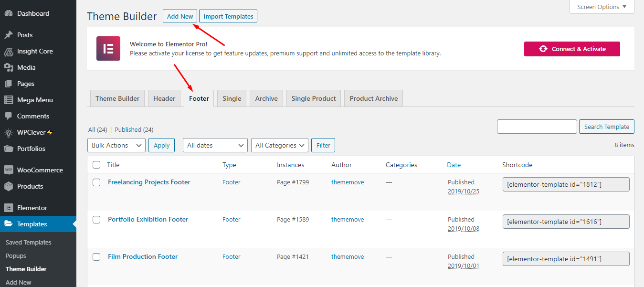Switch to the Single Product tab
The height and width of the screenshot is (287, 644).
pos(314,98)
